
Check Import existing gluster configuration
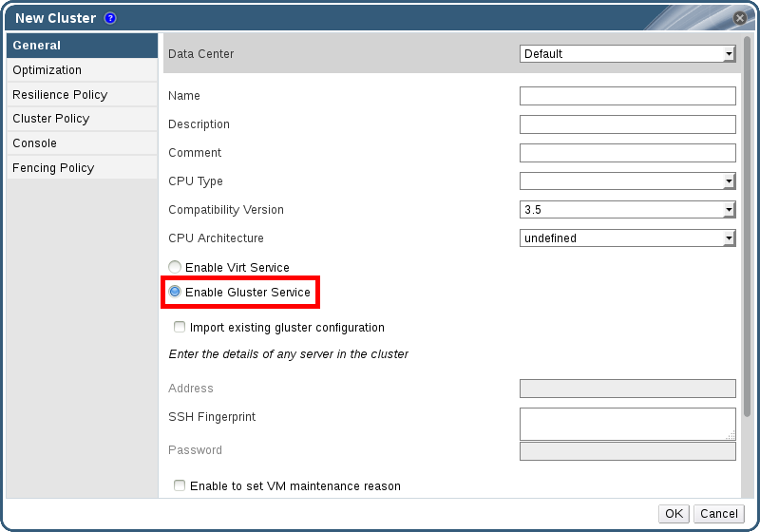coord(180,327)
